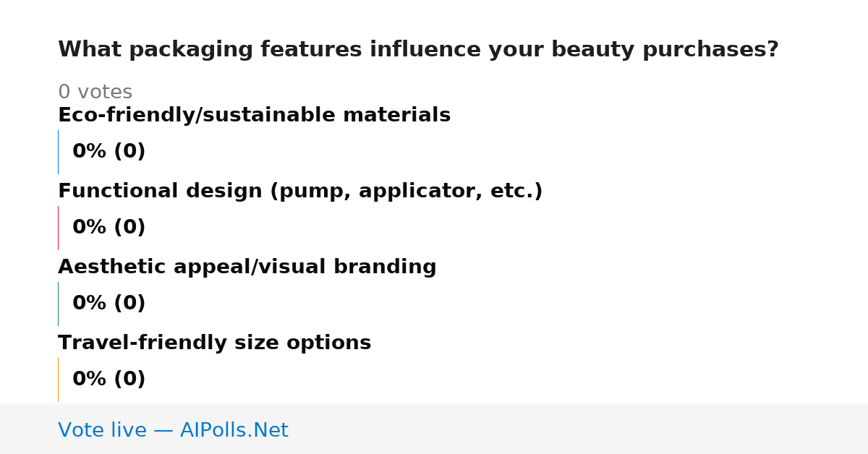Click the 0% (0) result for Travel-friendly
This screenshot has width=868, height=454.
[x=109, y=380]
